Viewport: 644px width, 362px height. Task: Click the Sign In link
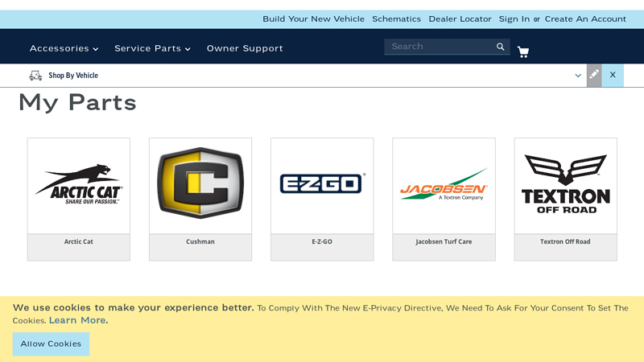pos(514,19)
